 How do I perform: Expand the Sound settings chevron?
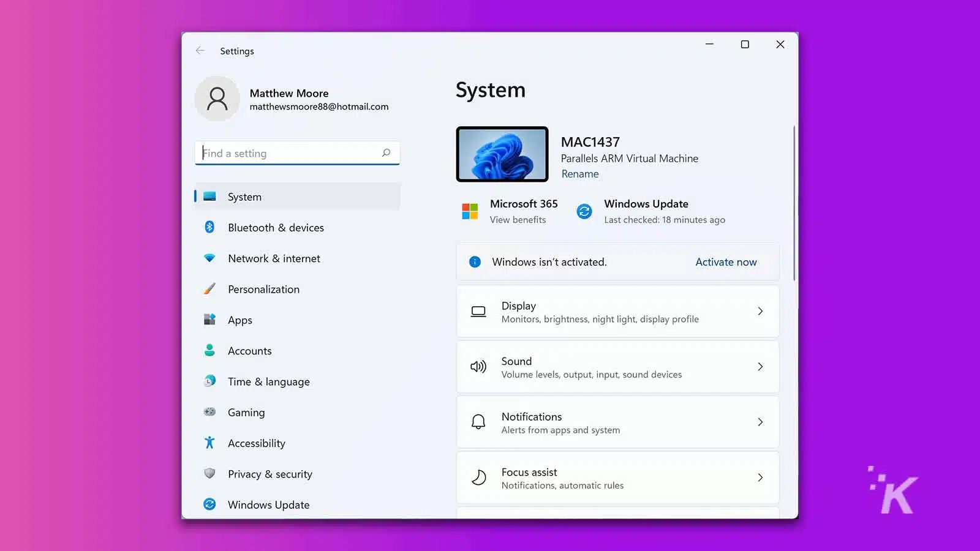click(760, 366)
